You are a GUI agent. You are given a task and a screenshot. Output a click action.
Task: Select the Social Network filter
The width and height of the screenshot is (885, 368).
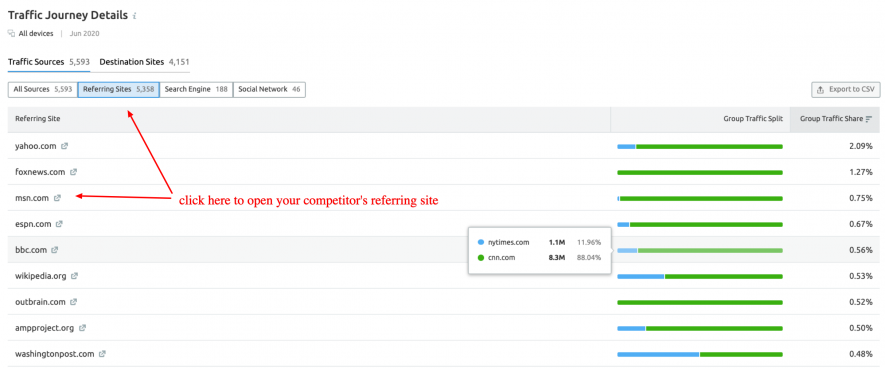pos(269,89)
